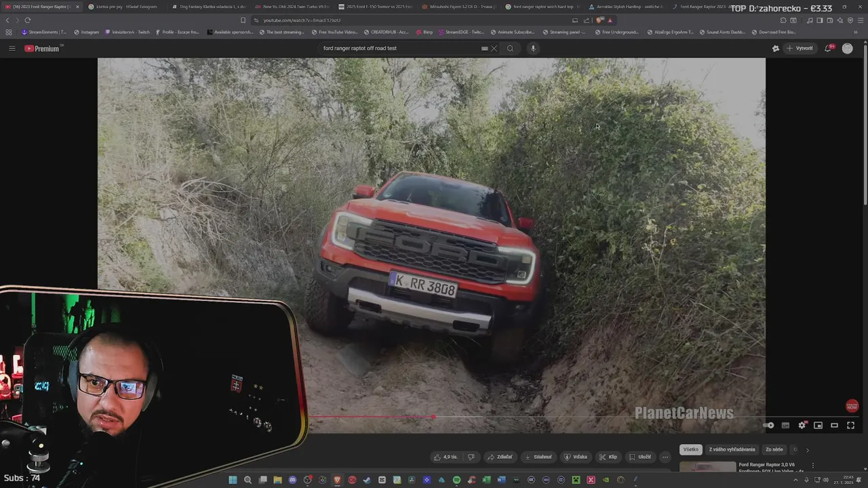Switch to Aeroklas Stylish Hardtop tab

[x=625, y=7]
